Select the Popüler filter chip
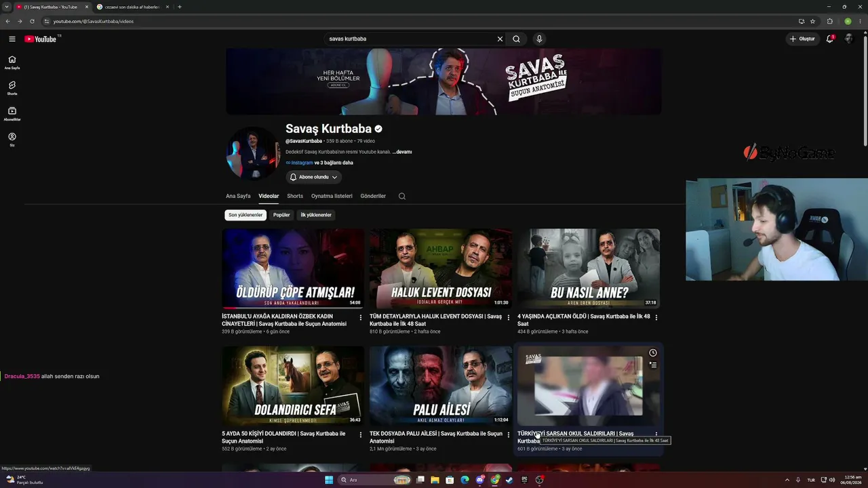868x488 pixels. (281, 215)
